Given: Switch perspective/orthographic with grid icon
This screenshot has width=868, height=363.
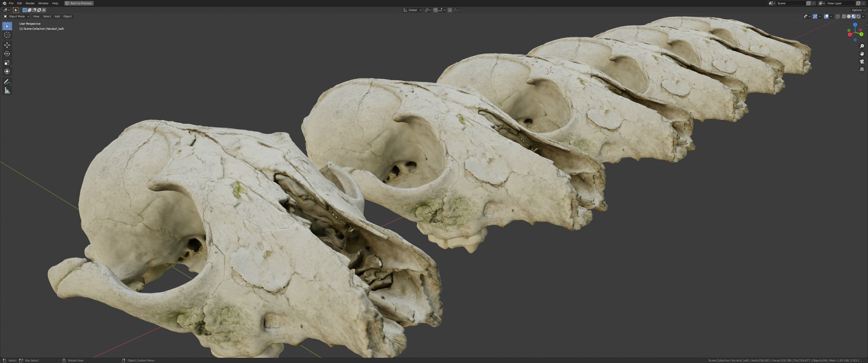Looking at the screenshot, I should [862, 69].
